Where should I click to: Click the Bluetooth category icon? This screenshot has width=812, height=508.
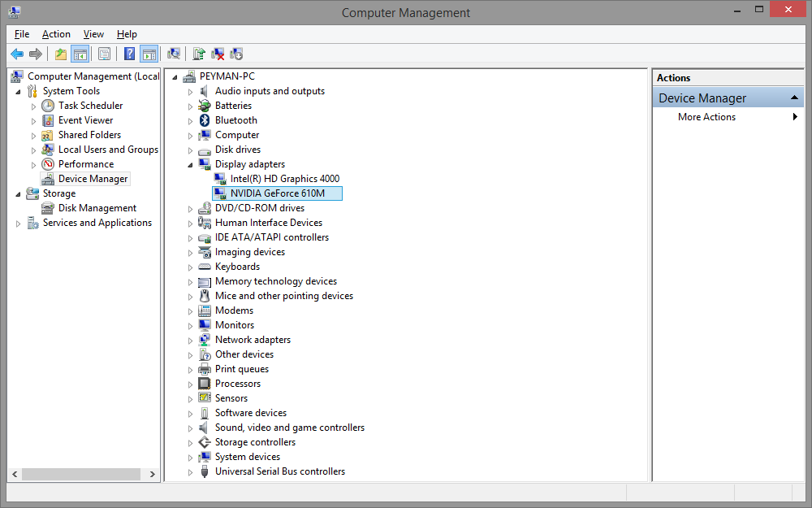tap(205, 120)
